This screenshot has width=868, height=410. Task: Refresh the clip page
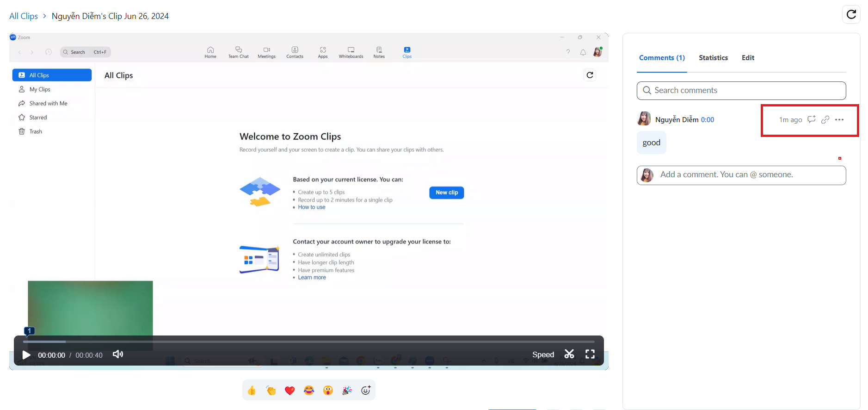[x=851, y=14]
